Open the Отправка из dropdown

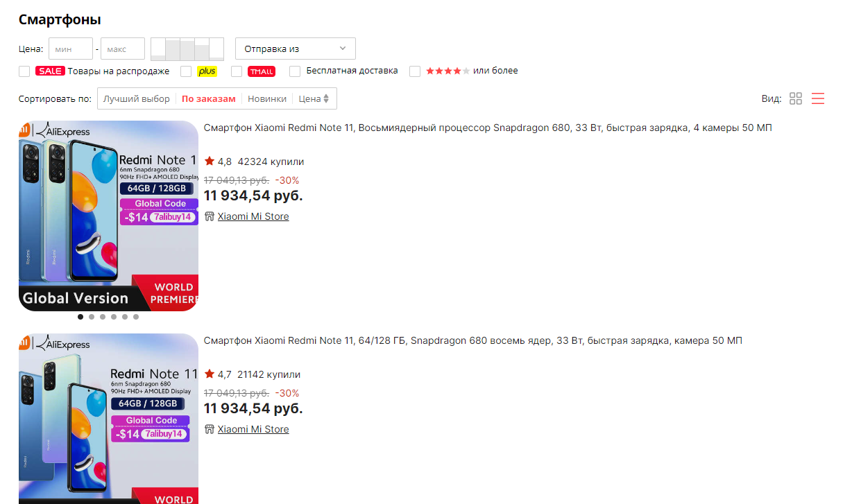click(x=296, y=49)
